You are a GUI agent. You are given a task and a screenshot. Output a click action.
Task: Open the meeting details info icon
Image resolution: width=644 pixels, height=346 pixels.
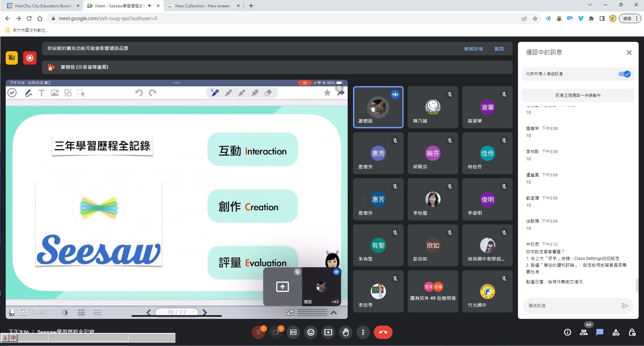(x=568, y=332)
